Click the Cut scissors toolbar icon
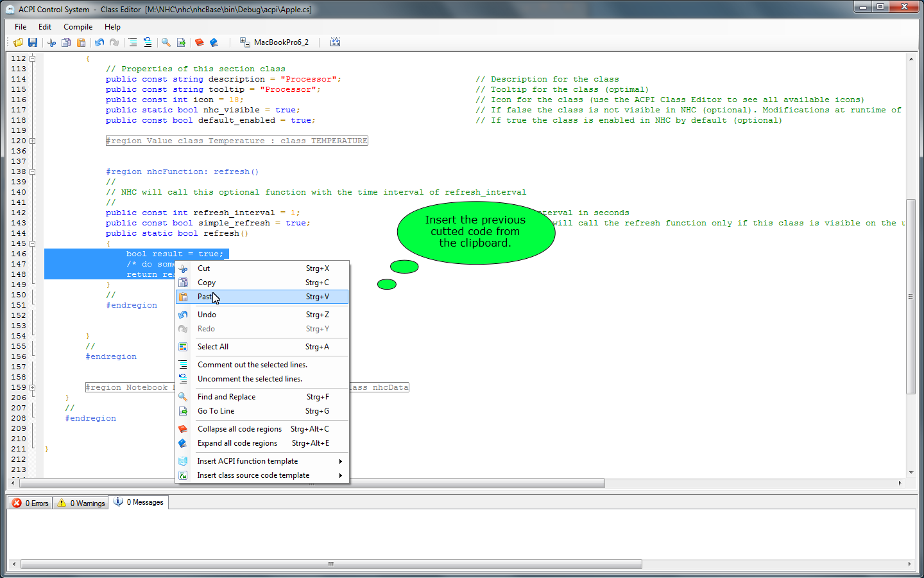Viewport: 924px width, 578px height. (x=51, y=42)
